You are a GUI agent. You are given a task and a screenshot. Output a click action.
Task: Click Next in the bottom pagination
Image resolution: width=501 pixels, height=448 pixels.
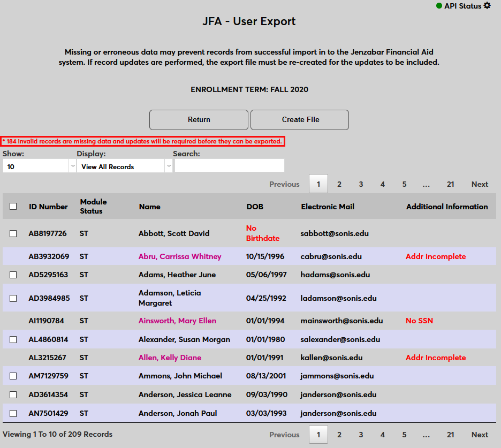click(x=480, y=435)
